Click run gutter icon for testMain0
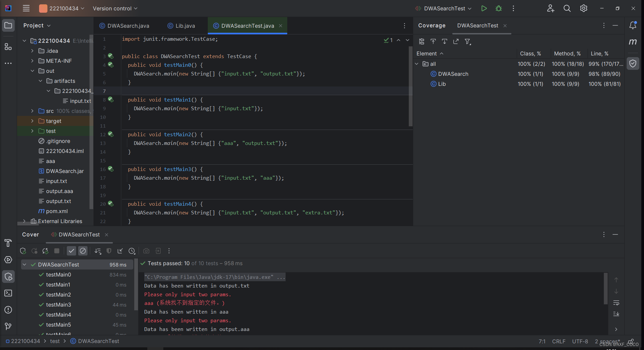 [111, 65]
